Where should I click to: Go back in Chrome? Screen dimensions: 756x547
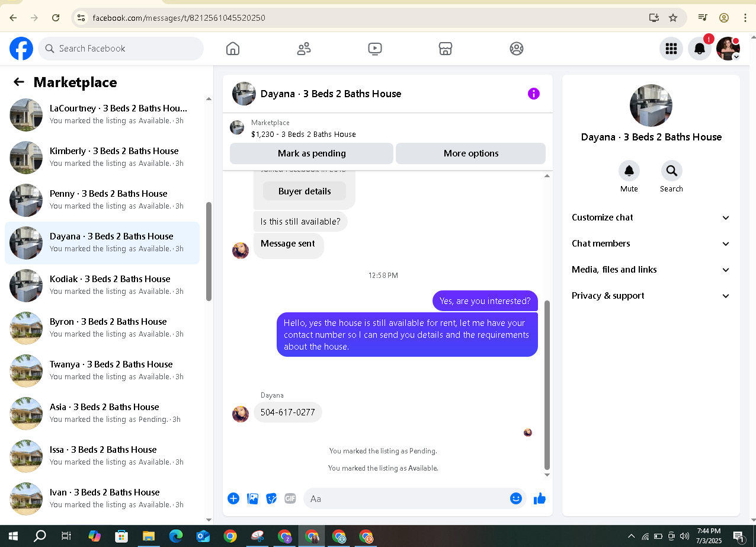coord(13,18)
